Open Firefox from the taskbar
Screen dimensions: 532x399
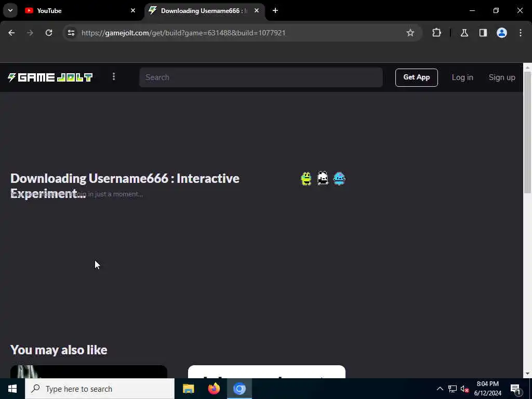214,389
